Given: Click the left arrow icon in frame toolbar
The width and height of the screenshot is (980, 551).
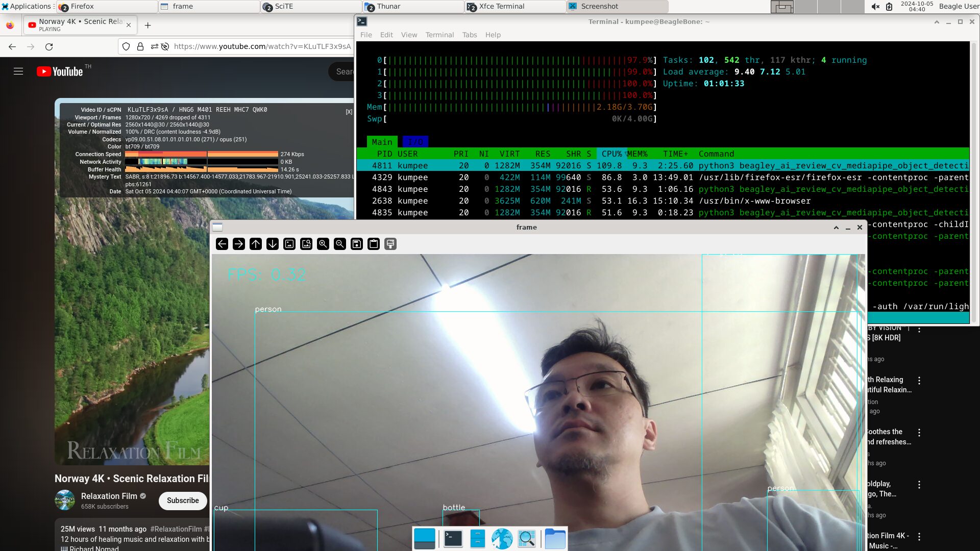Looking at the screenshot, I should [222, 244].
